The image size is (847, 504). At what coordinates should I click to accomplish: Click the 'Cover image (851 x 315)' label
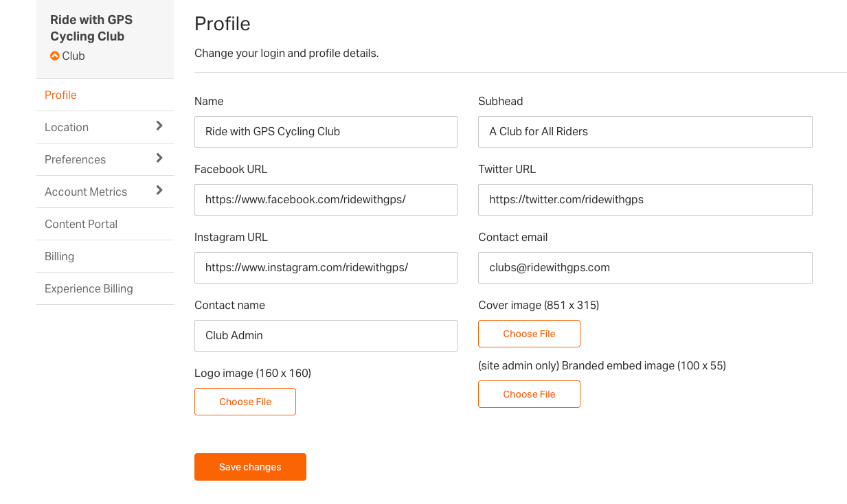point(539,305)
